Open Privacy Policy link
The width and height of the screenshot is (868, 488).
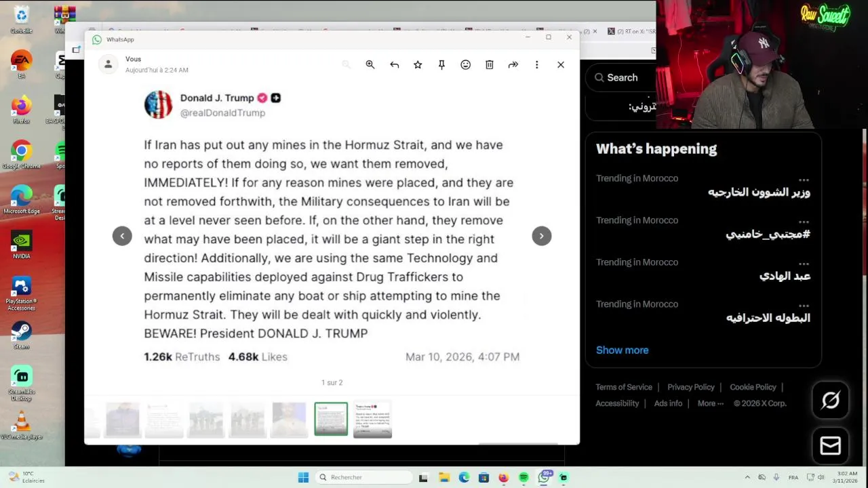pyautogui.click(x=691, y=387)
